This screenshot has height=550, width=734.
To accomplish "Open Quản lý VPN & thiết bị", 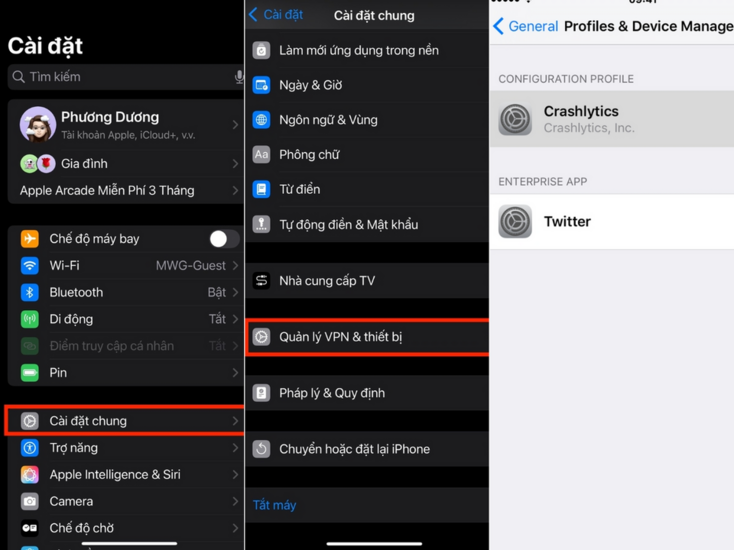I will [340, 337].
